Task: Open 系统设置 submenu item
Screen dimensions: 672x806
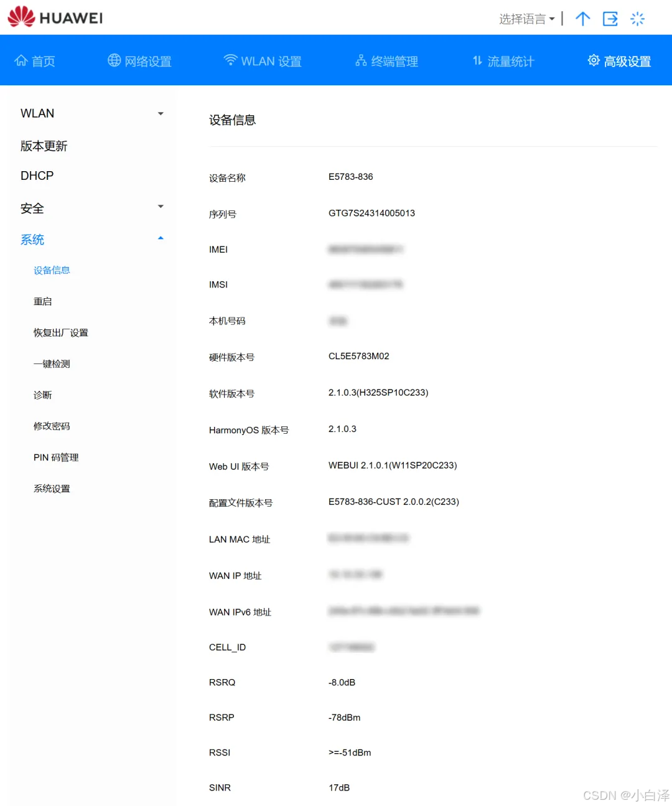Action: tap(52, 489)
